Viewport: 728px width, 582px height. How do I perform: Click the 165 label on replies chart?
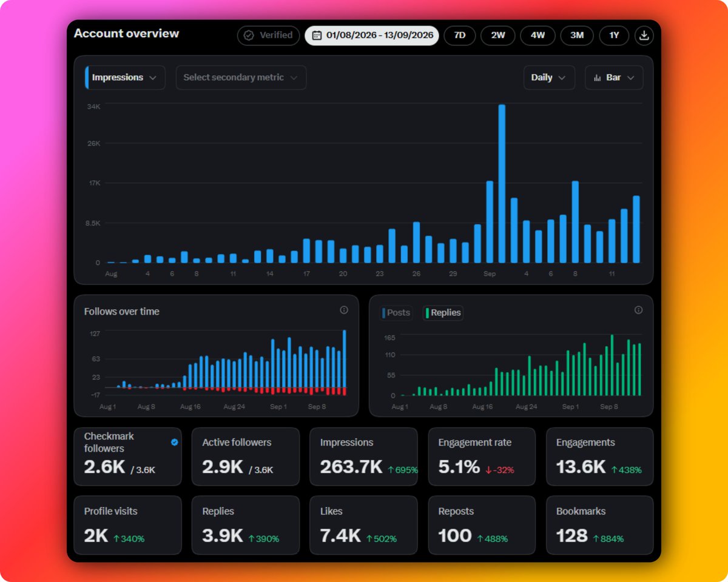[389, 338]
